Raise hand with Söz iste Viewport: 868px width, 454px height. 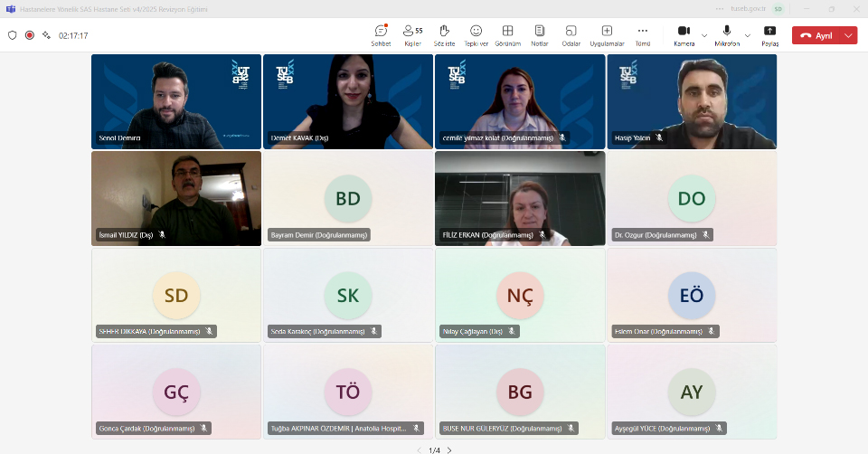(x=444, y=35)
